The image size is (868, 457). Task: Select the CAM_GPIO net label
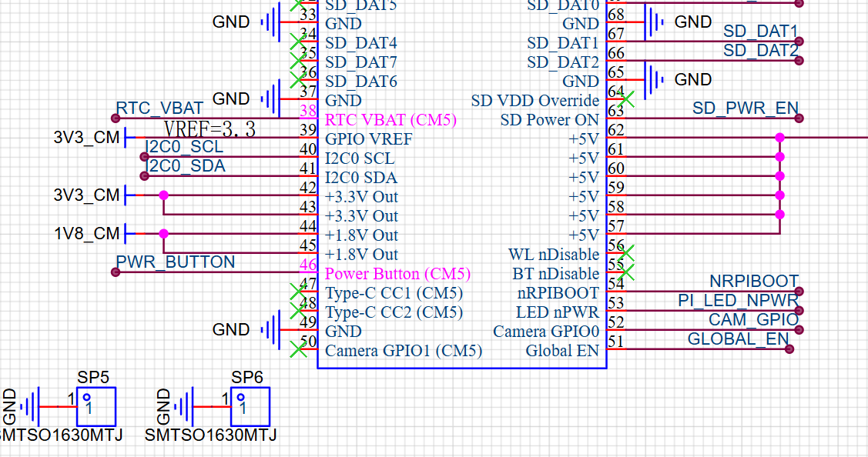point(754,320)
